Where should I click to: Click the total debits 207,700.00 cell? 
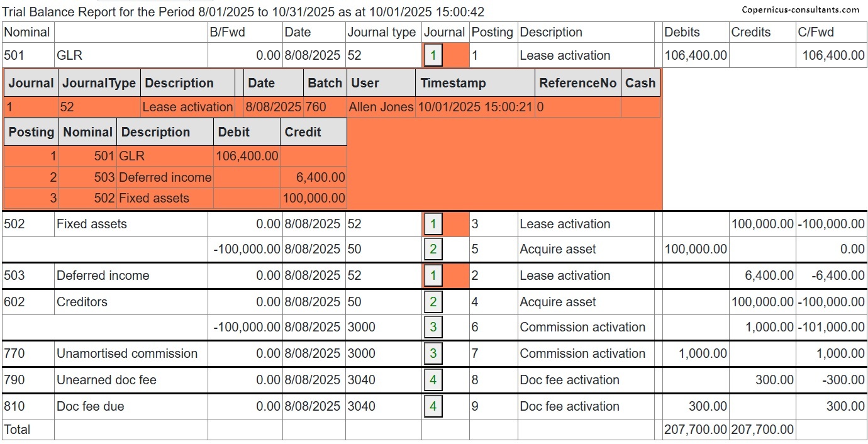point(695,430)
